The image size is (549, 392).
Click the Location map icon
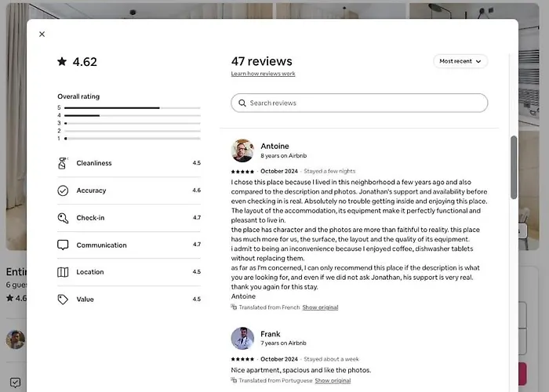point(63,272)
